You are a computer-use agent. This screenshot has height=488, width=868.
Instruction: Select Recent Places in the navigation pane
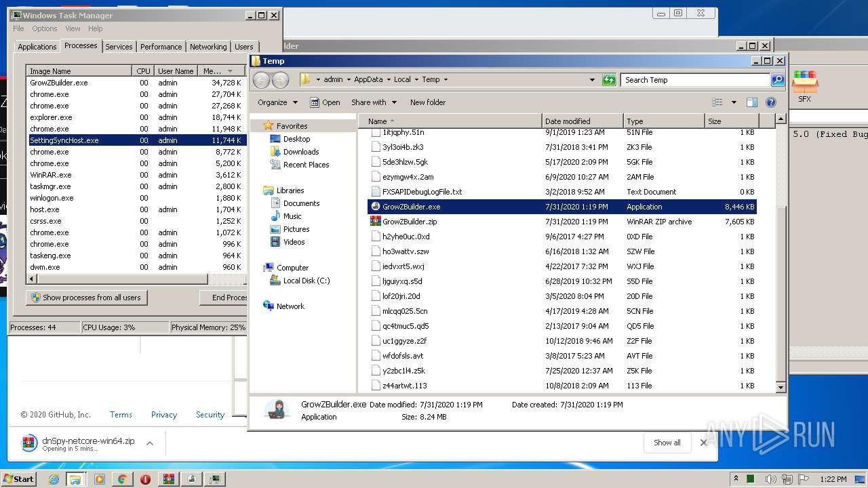[x=306, y=165]
